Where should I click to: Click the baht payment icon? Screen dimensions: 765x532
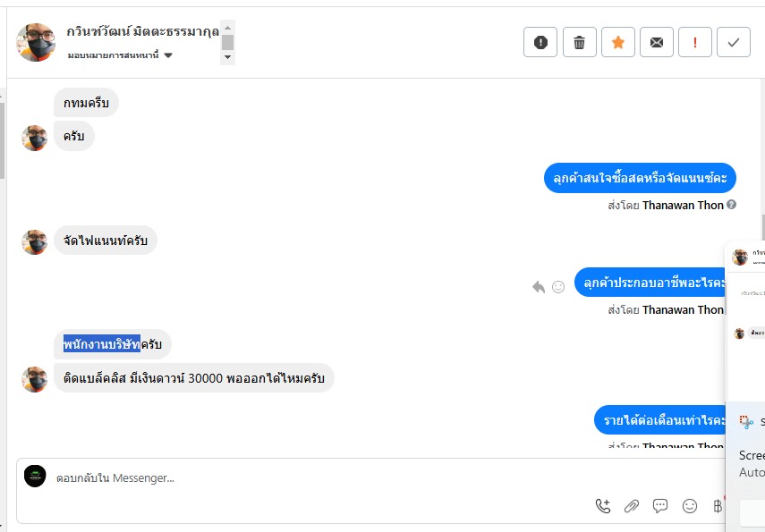point(717,506)
